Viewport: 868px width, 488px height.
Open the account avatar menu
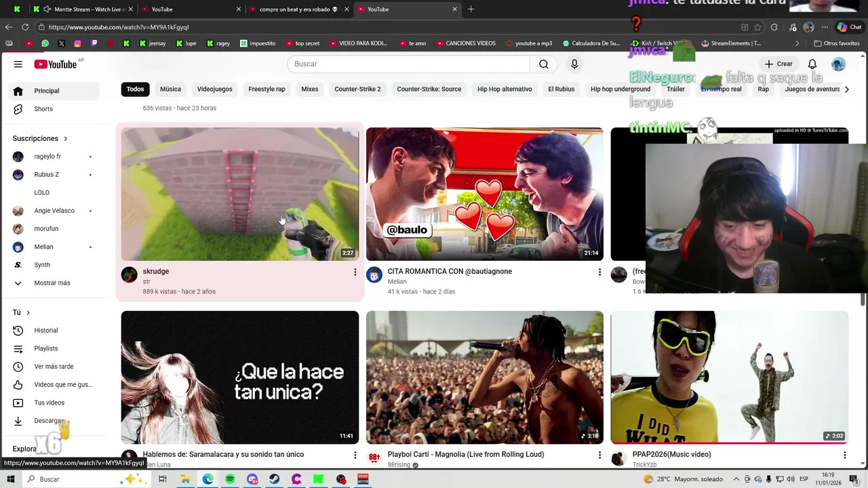pos(839,64)
